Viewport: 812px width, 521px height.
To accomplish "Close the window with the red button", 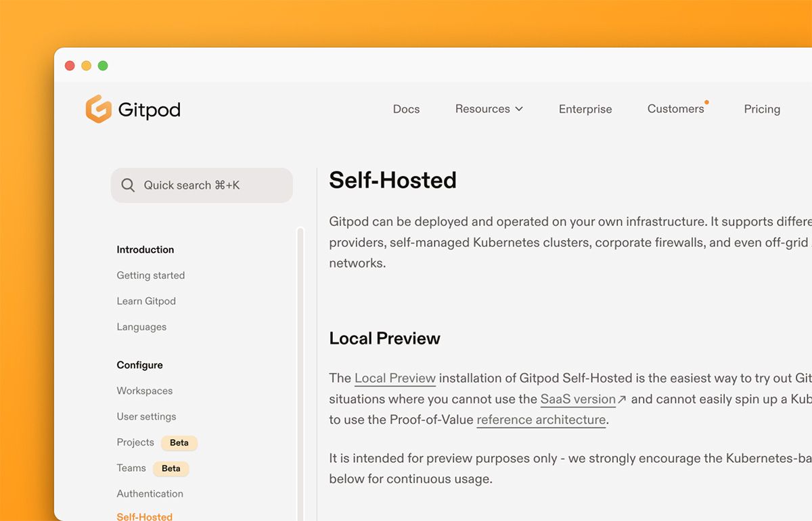I will pos(70,66).
